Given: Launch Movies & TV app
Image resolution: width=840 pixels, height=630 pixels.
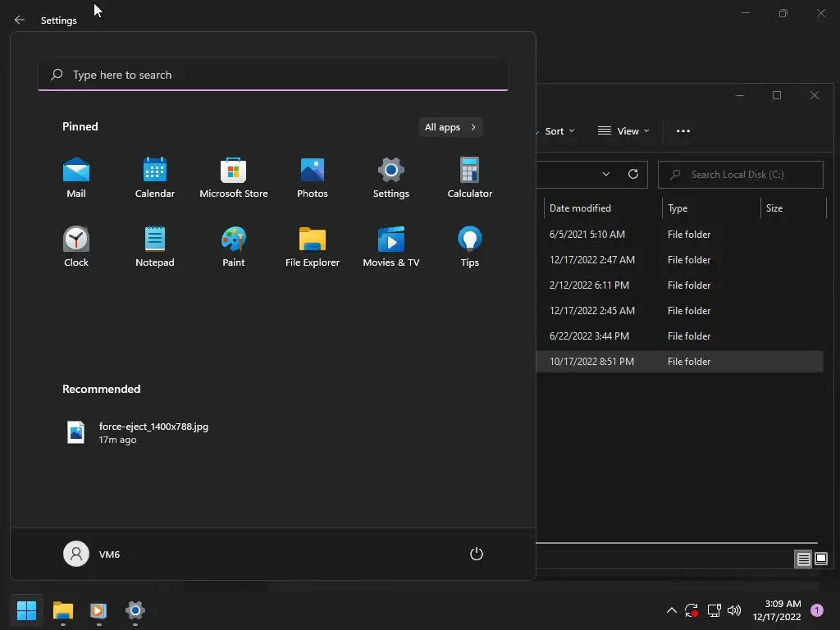Looking at the screenshot, I should [x=391, y=246].
